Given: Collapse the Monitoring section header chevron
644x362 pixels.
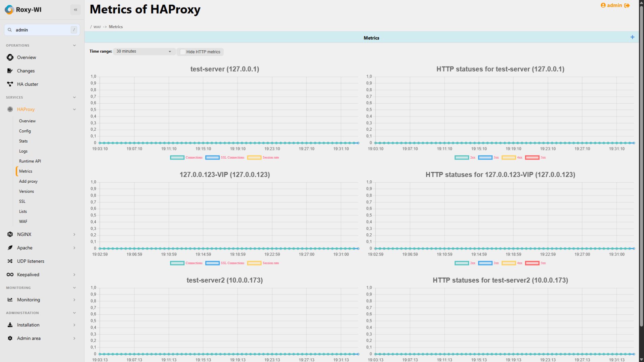Looking at the screenshot, I should tap(74, 288).
